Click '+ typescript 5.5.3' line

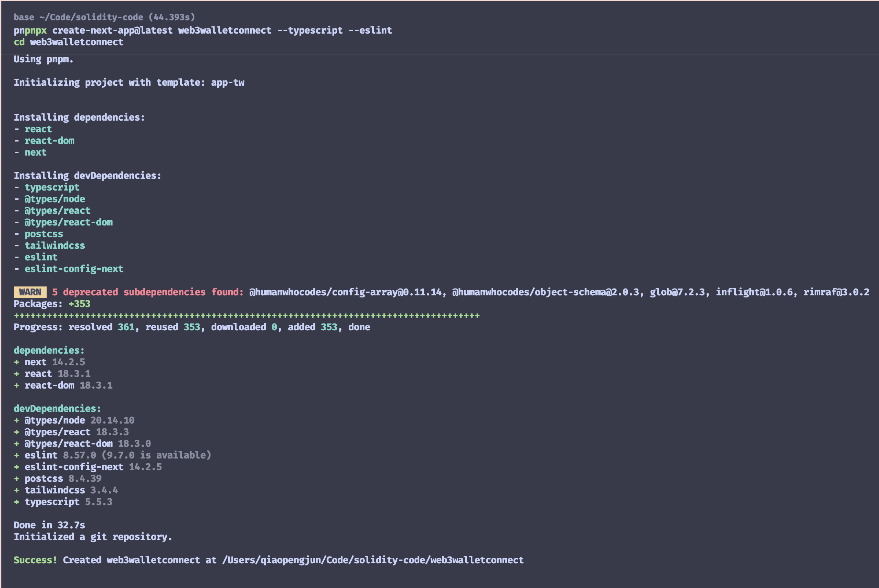(63, 502)
